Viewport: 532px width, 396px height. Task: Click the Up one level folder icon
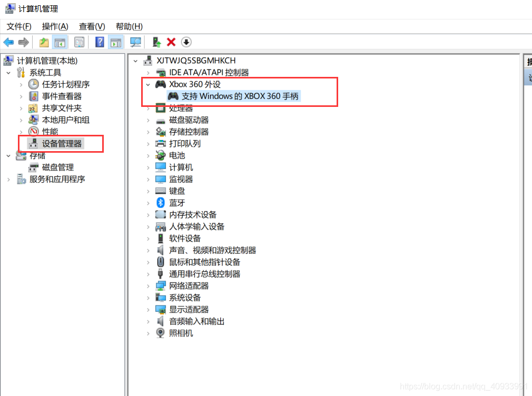(44, 43)
